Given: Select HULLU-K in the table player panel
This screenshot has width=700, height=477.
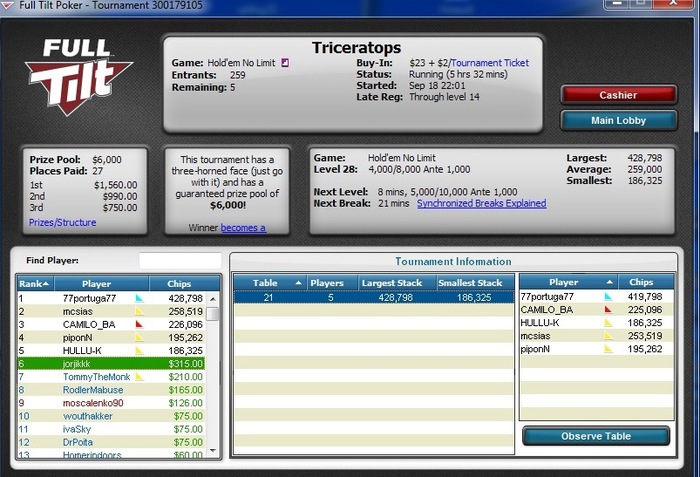Looking at the screenshot, I should [x=597, y=322].
